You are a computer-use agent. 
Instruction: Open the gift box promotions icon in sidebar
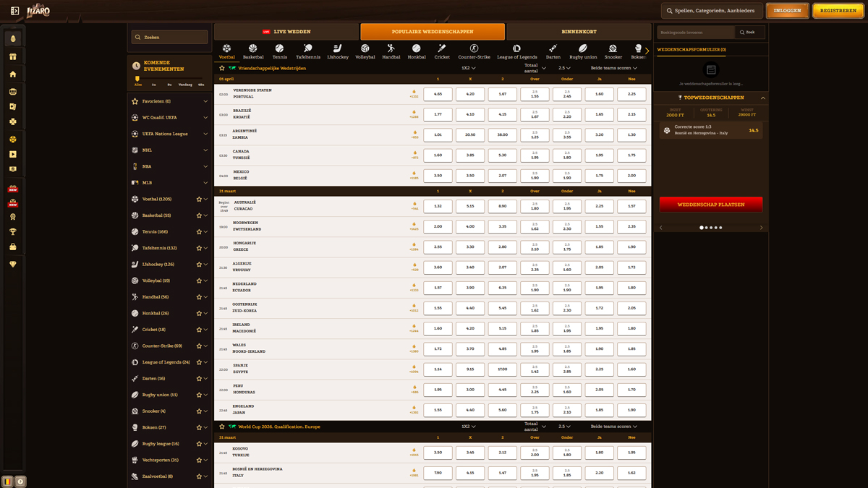[13, 56]
